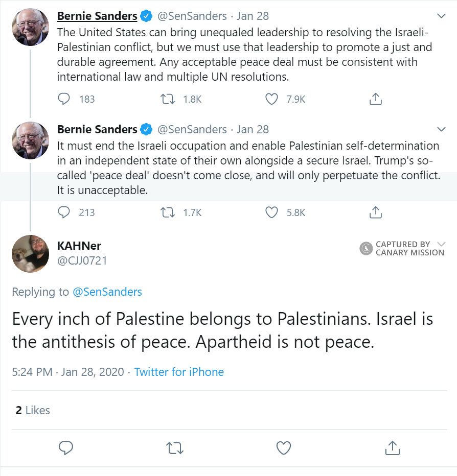The height and width of the screenshot is (476, 457).
Task: Expand the second Bernie tweet's chevron menu
Action: coord(442,129)
